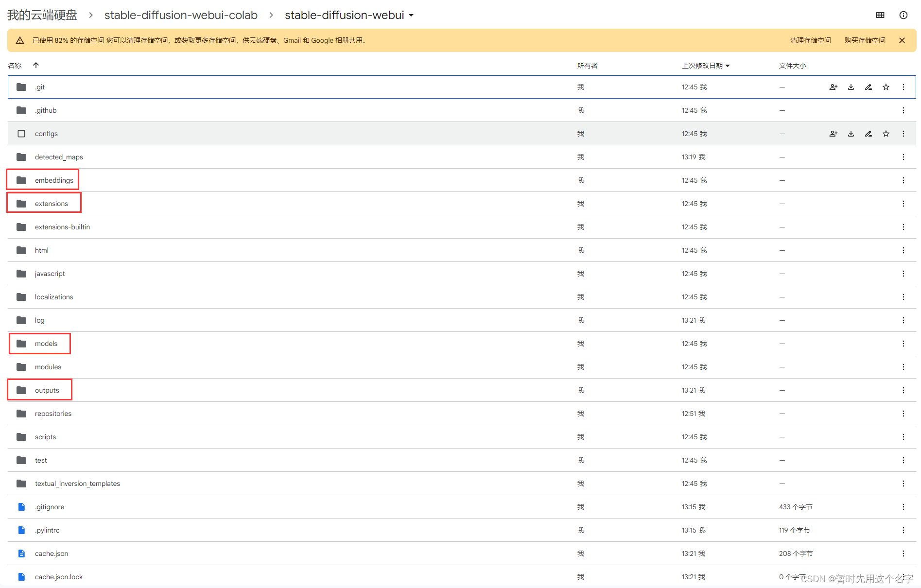Open more actions for scripts
921x588 pixels.
click(x=903, y=437)
